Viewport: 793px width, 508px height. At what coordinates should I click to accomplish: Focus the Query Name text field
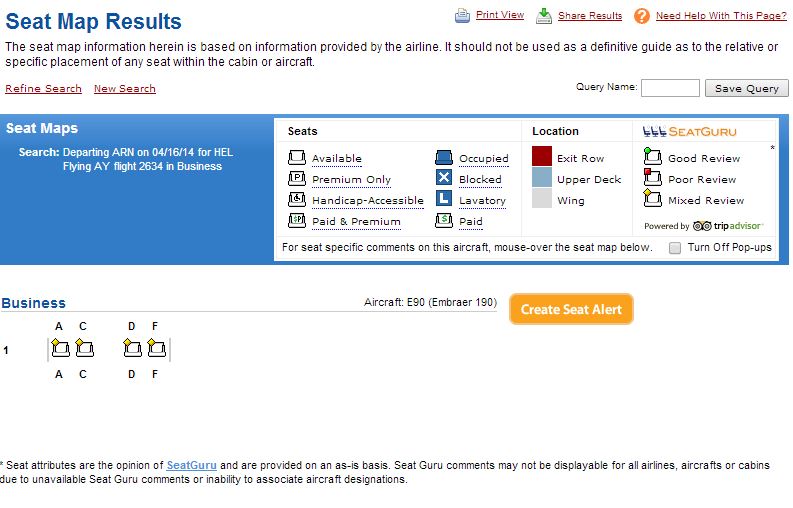click(x=670, y=88)
